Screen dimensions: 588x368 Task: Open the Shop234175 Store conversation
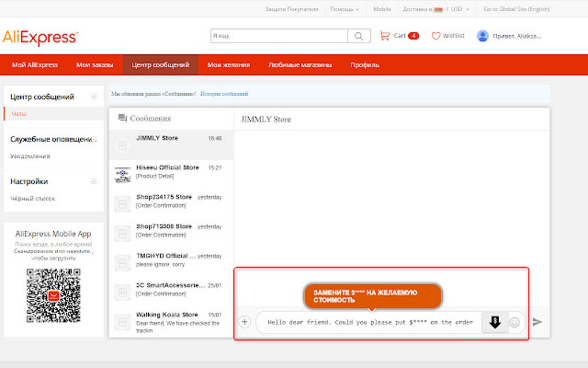pos(171,204)
